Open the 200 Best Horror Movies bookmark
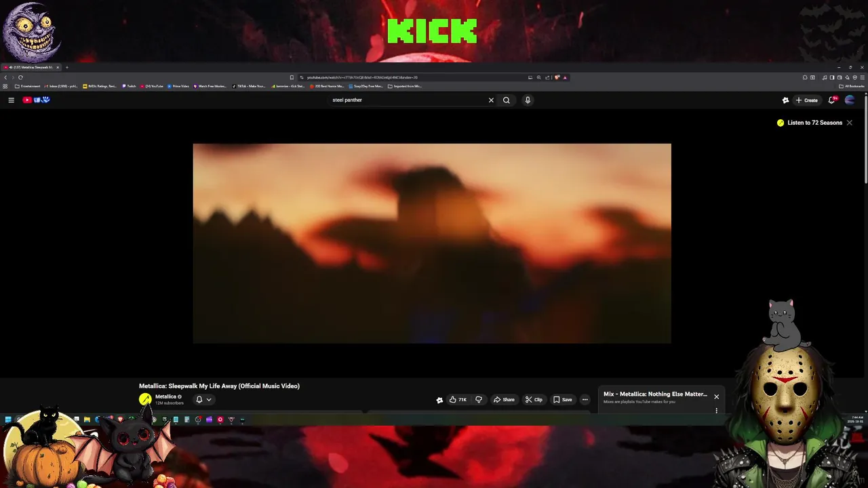 tap(328, 86)
